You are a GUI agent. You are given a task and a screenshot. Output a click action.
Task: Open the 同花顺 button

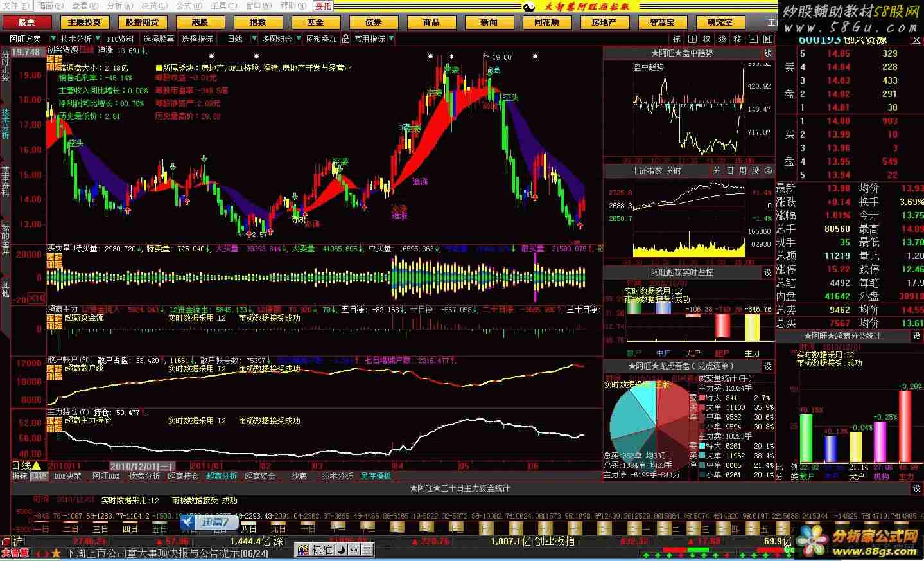pyautogui.click(x=546, y=22)
